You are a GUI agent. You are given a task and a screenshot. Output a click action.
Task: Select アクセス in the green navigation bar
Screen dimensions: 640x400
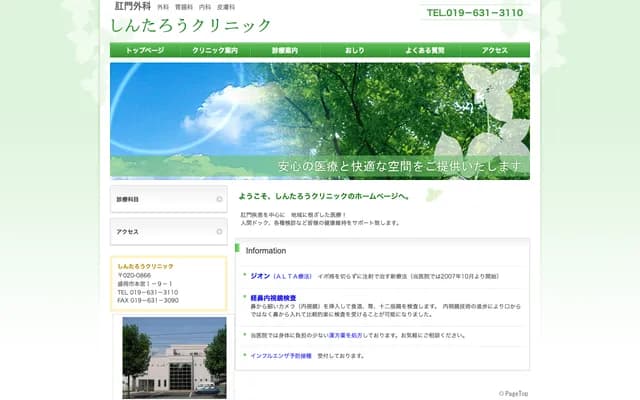(495, 50)
